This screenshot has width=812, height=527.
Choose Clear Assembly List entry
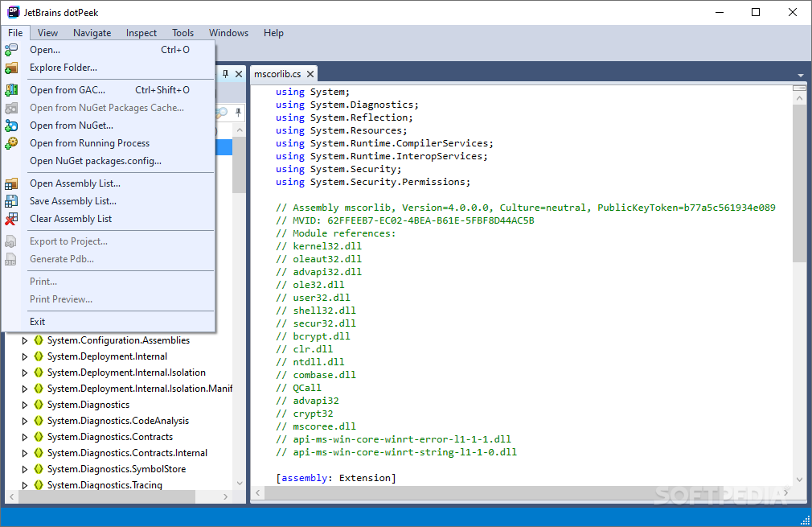[109, 219]
